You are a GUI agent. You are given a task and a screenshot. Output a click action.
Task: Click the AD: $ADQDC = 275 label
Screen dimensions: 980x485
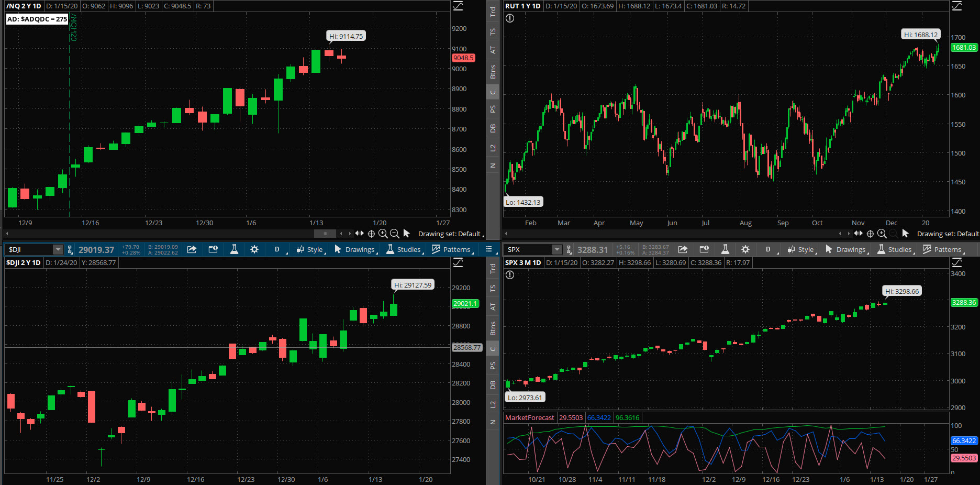tap(37, 19)
